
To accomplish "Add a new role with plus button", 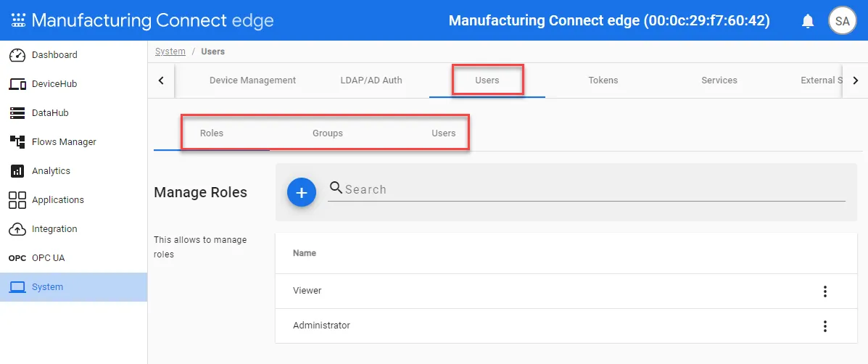I will [x=302, y=192].
